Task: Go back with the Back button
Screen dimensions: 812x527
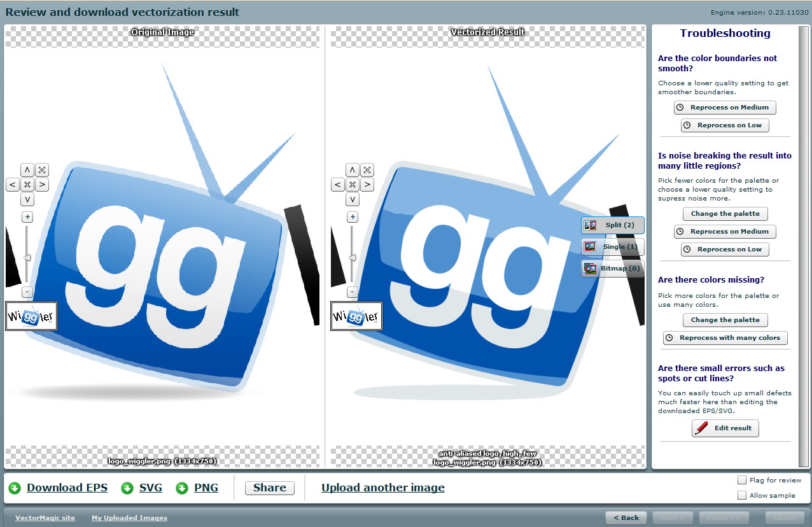Action: (626, 517)
